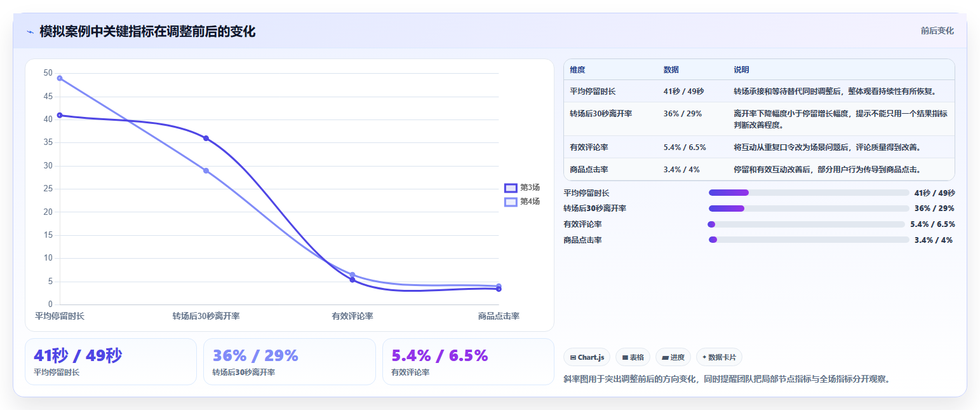
Task: Click the table icon in the 表格 chip
Action: tap(625, 358)
